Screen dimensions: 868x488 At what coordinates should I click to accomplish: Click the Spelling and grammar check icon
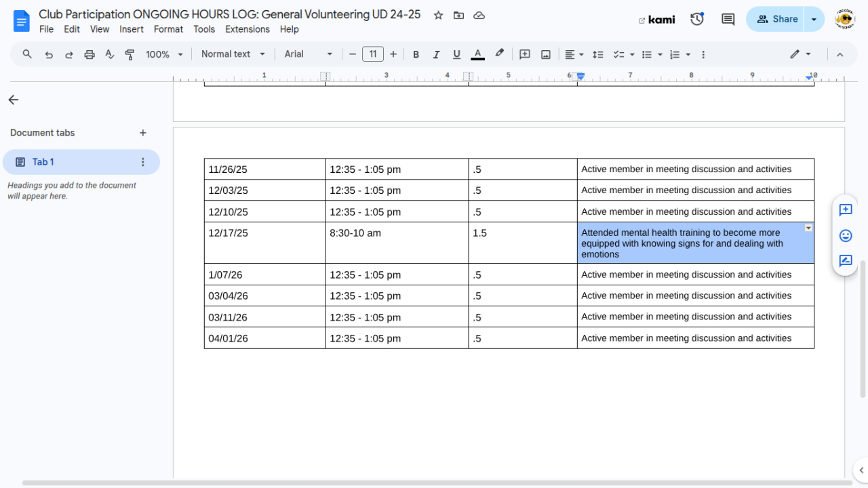(109, 54)
